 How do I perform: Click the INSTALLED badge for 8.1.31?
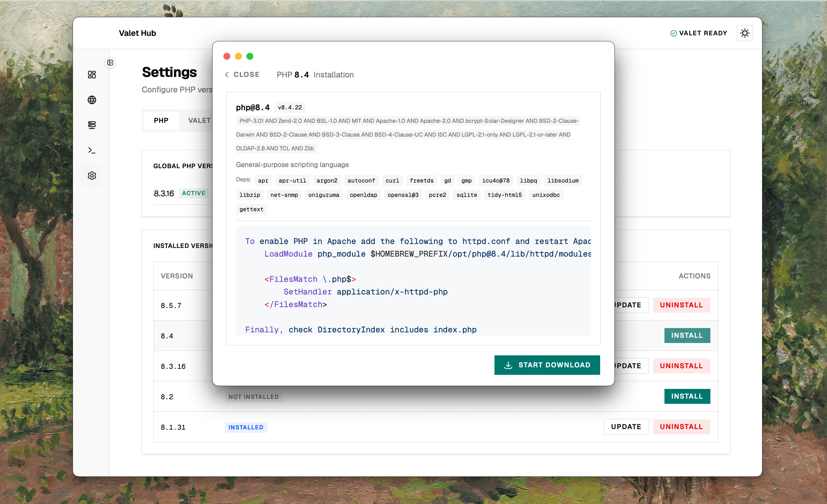click(x=246, y=427)
